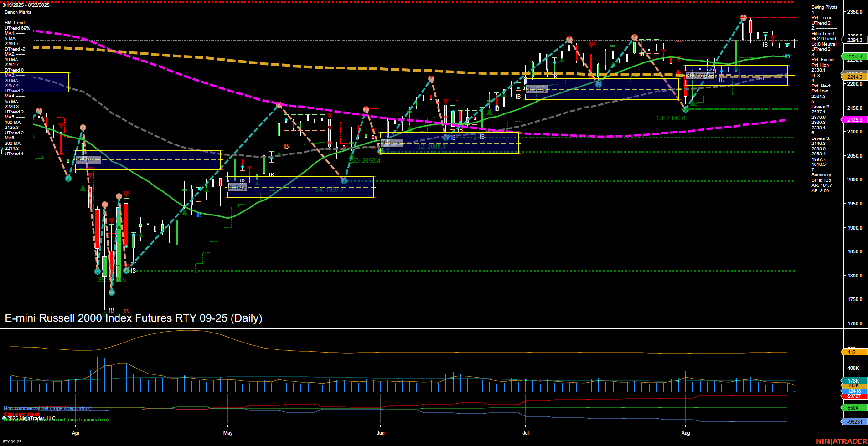Select the magenta 2125.3 price axis tag
This screenshot has width=868, height=446.
(x=854, y=119)
